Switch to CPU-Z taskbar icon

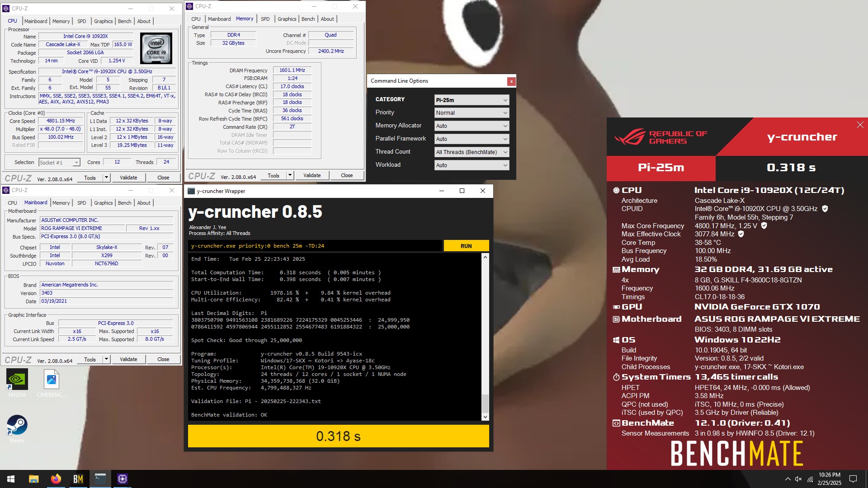[122, 479]
